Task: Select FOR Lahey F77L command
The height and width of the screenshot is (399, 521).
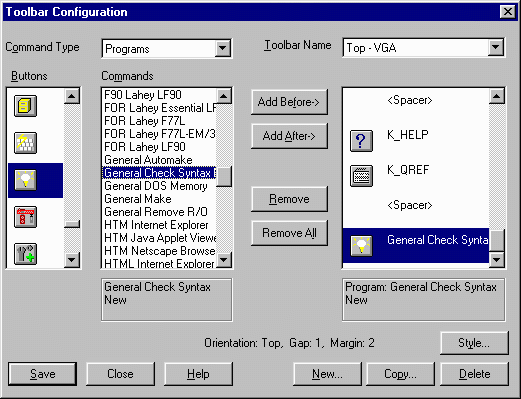Action: pos(159,121)
